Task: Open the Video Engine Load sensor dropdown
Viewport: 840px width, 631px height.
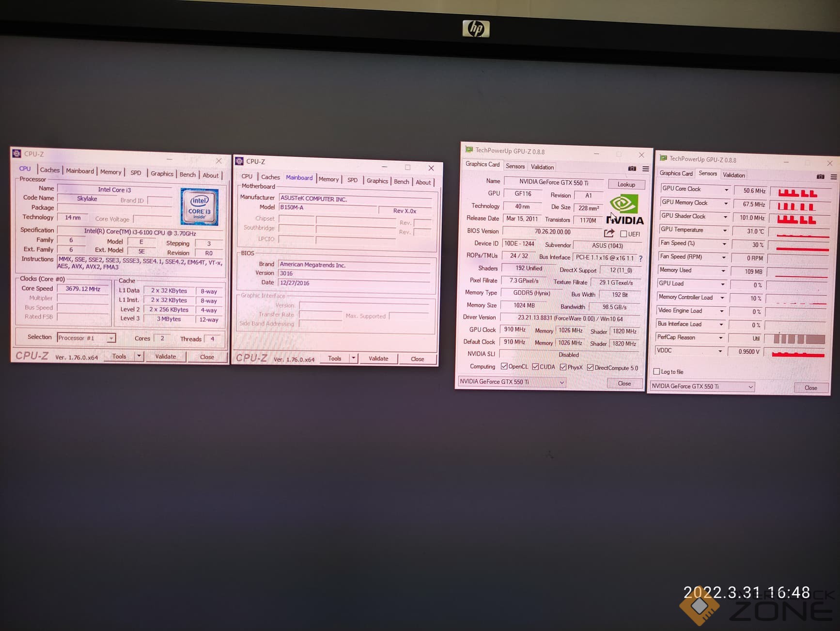Action: pos(722,311)
